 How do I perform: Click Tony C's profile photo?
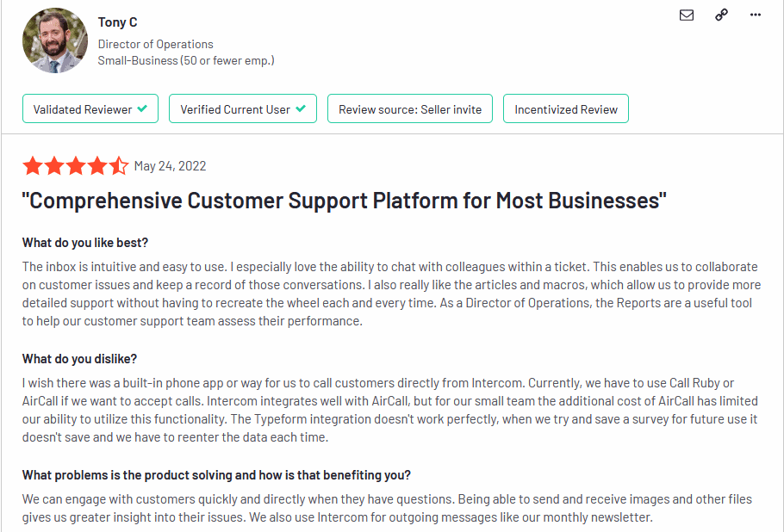(55, 40)
